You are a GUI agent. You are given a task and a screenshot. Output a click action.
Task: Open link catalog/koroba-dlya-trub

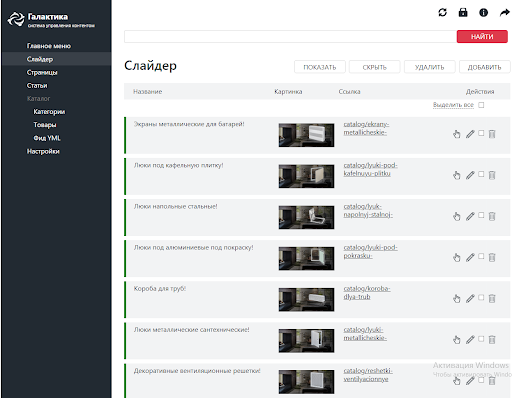[x=367, y=293]
